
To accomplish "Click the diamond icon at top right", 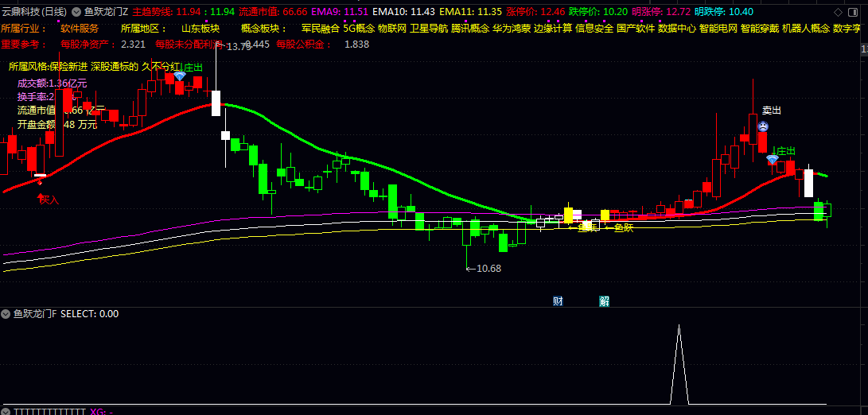I will point(838,12).
